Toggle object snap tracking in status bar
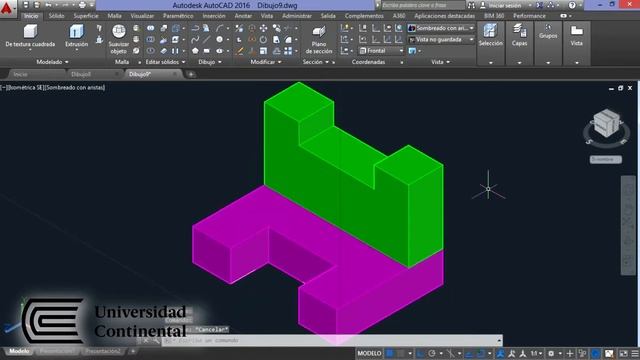640x360 pixels. [x=469, y=353]
